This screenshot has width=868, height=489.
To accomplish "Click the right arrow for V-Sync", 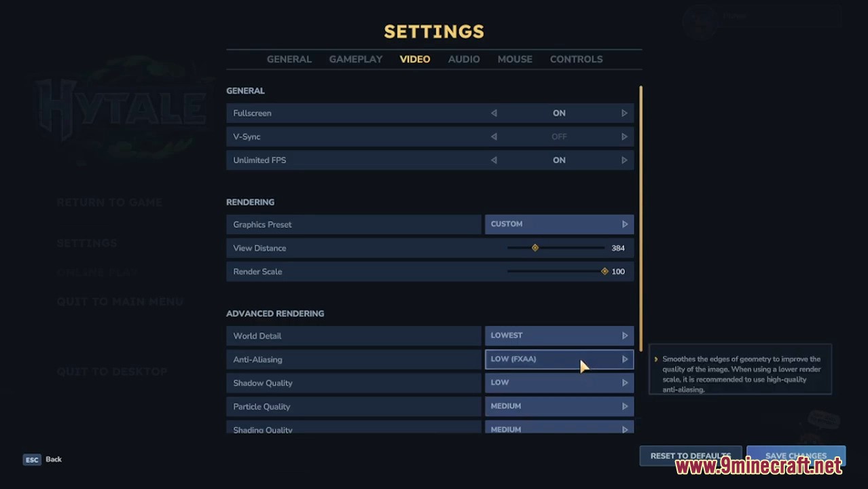I will pos(624,137).
